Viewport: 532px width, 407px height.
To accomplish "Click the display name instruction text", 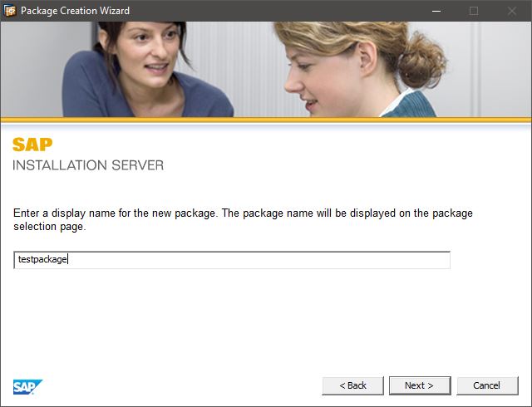I will tap(243, 219).
